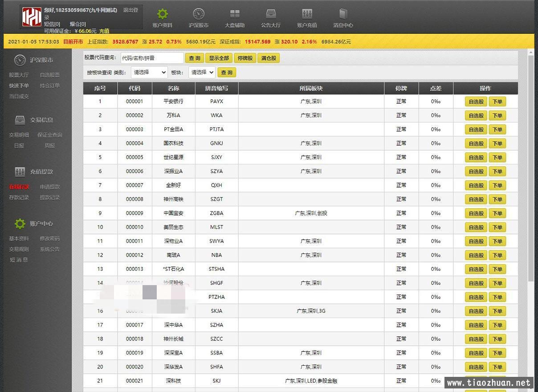Open 账户资料 gear icon in top navigation

click(163, 14)
